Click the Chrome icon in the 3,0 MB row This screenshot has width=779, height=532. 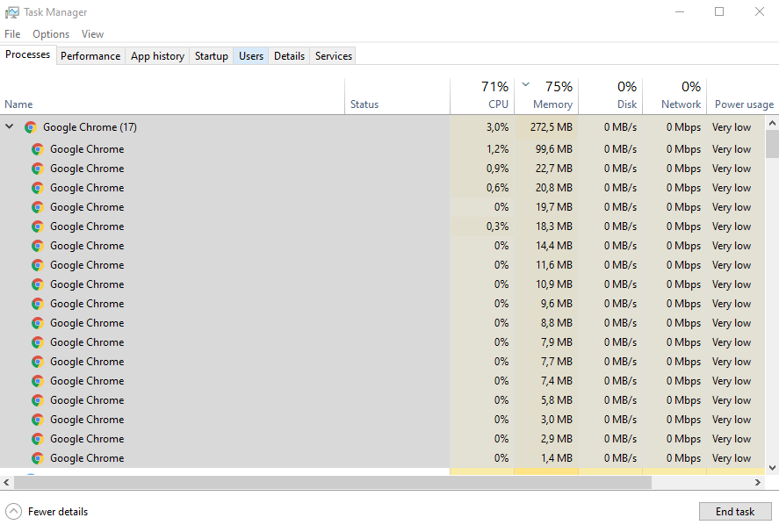click(x=38, y=420)
